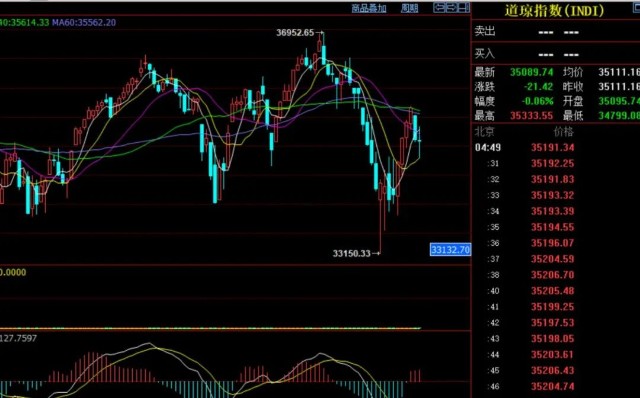
Task: Select the :45 tick price 35206.43
Action: point(553,370)
